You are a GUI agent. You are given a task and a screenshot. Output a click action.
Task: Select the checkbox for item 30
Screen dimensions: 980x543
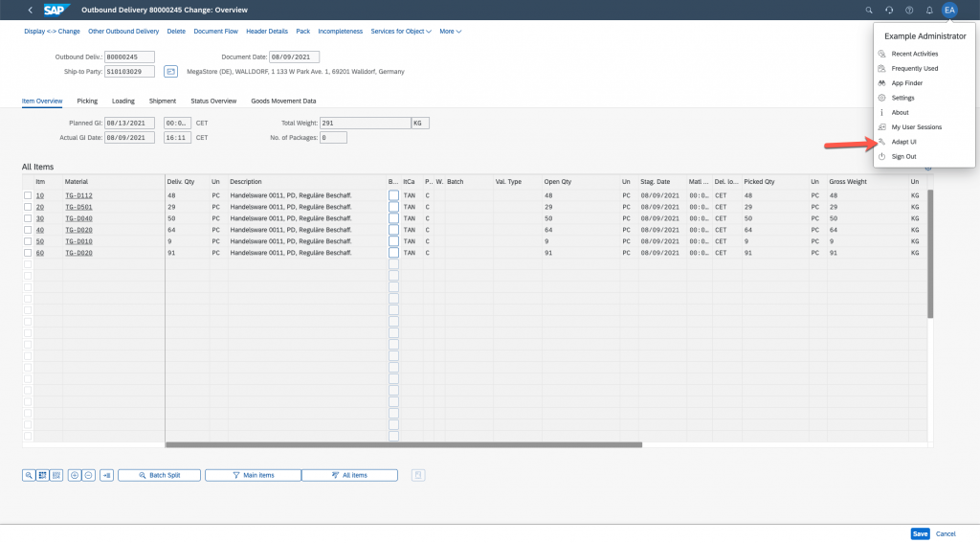28,218
